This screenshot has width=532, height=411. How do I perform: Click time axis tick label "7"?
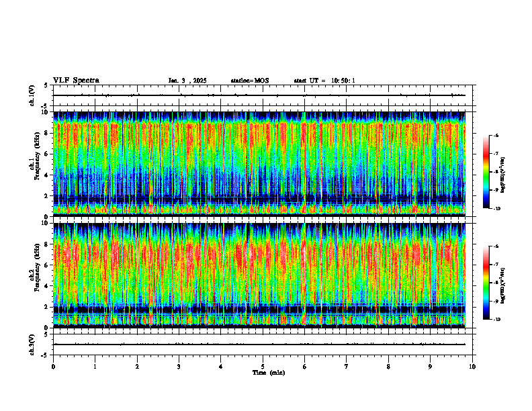click(x=347, y=367)
